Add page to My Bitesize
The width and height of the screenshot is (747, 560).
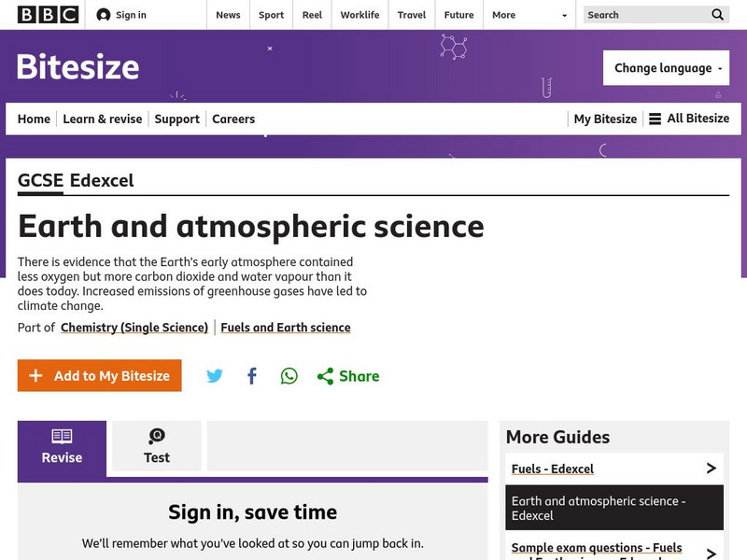pos(99,376)
